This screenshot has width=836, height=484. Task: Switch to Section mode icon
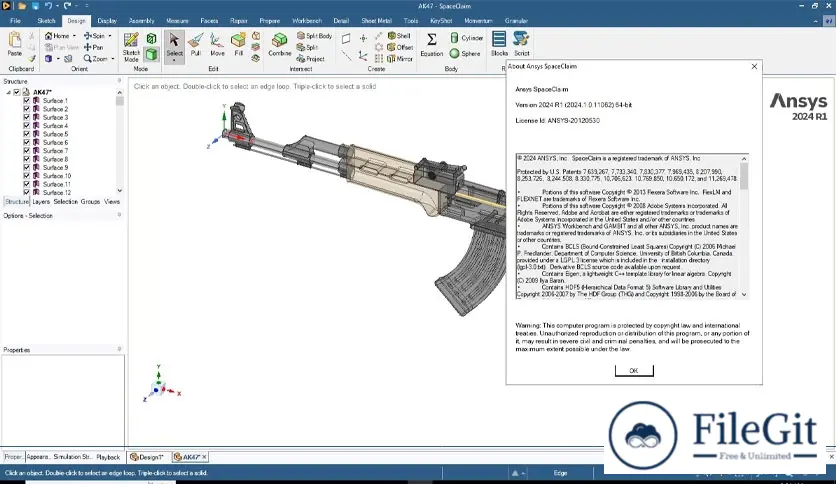pos(151,38)
